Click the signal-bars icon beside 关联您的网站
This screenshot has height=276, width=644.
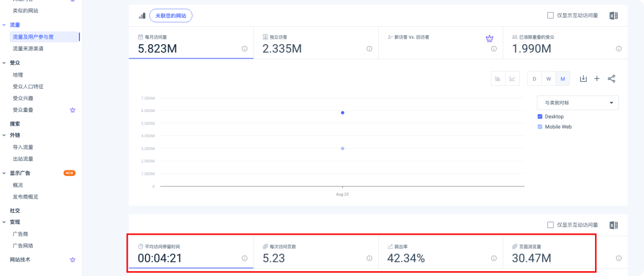point(142,15)
